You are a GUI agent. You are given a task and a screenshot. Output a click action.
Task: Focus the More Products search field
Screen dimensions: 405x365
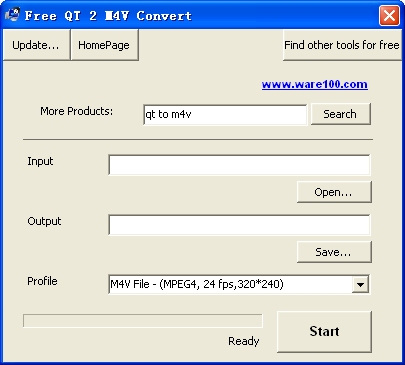pos(225,115)
